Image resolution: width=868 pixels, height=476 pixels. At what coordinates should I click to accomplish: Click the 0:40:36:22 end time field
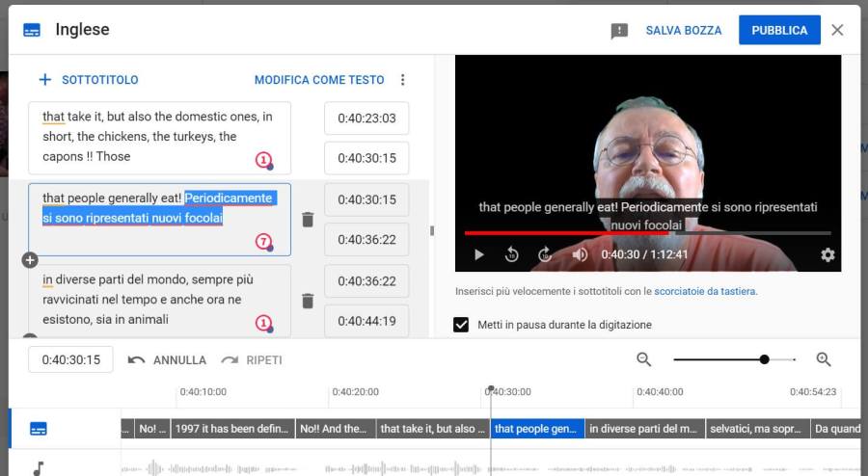[x=366, y=240]
